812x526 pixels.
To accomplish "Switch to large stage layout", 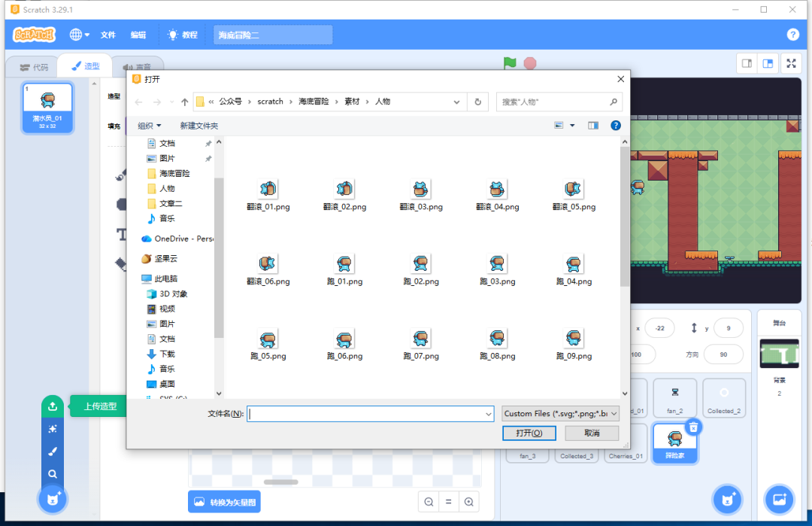I will [768, 64].
